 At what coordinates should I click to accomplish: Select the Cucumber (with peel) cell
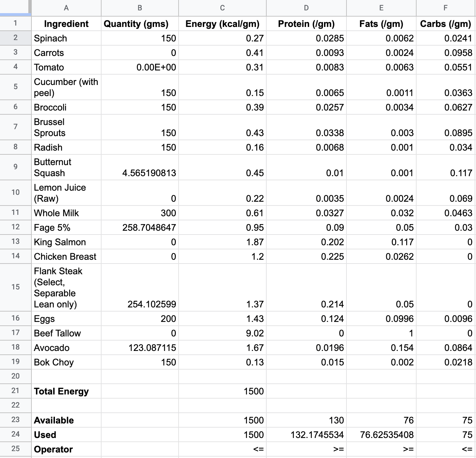[x=66, y=87]
